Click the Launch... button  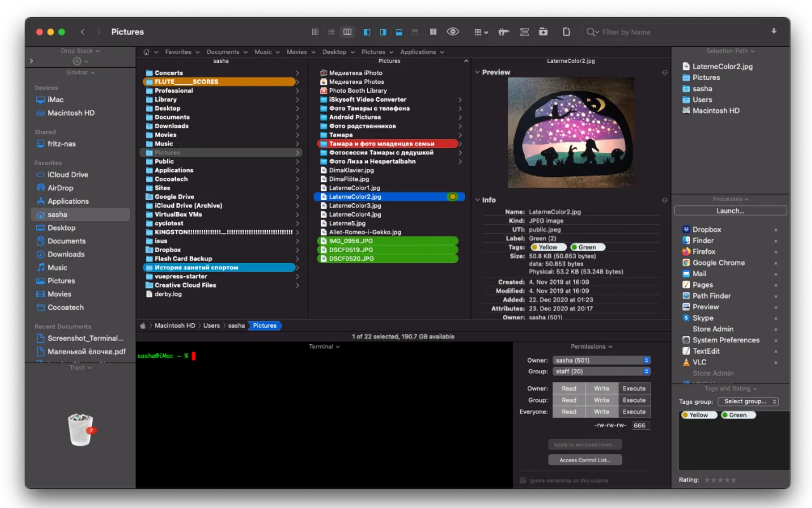730,211
